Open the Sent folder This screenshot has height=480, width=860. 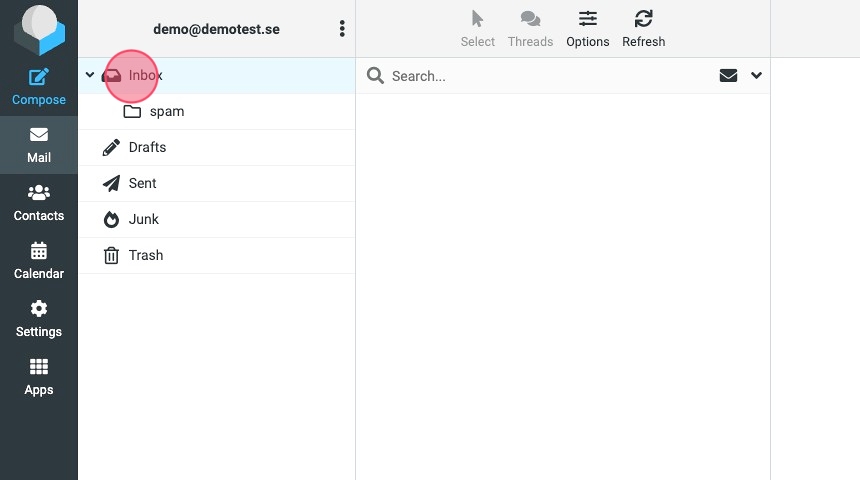pos(142,183)
